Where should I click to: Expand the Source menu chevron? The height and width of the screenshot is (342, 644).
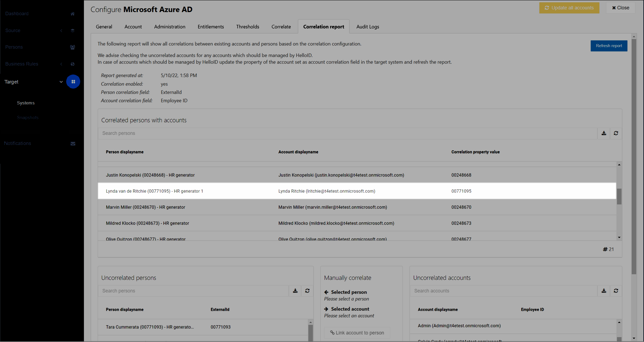(x=61, y=31)
